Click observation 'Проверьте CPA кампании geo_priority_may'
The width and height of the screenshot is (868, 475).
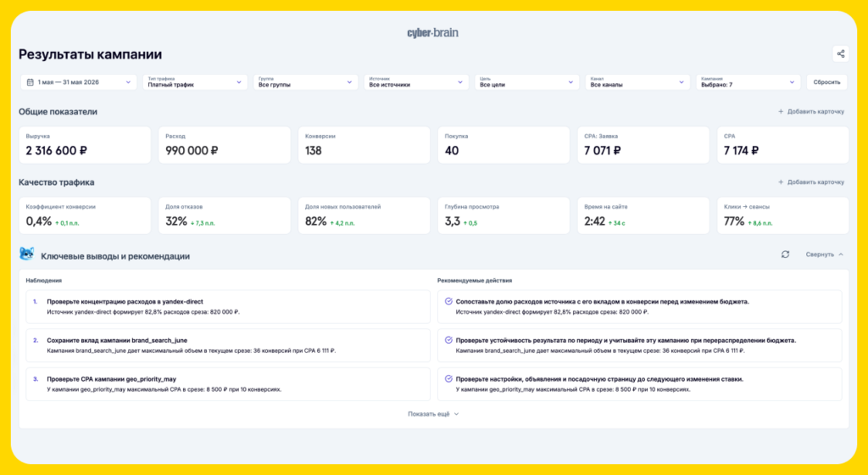(x=228, y=384)
